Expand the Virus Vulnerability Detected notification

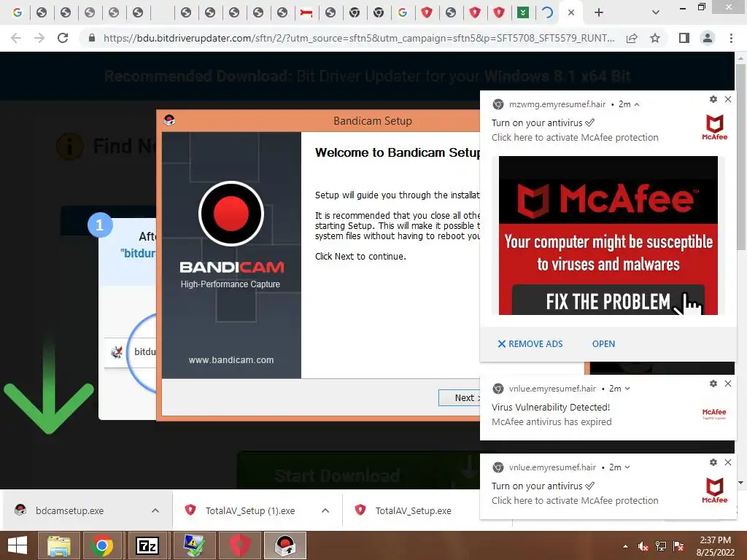coord(627,389)
